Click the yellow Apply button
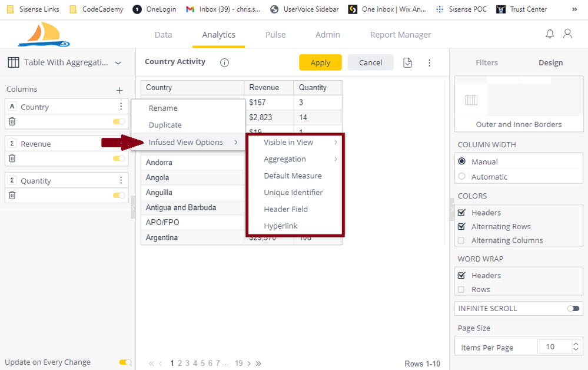The width and height of the screenshot is (588, 370). point(320,62)
